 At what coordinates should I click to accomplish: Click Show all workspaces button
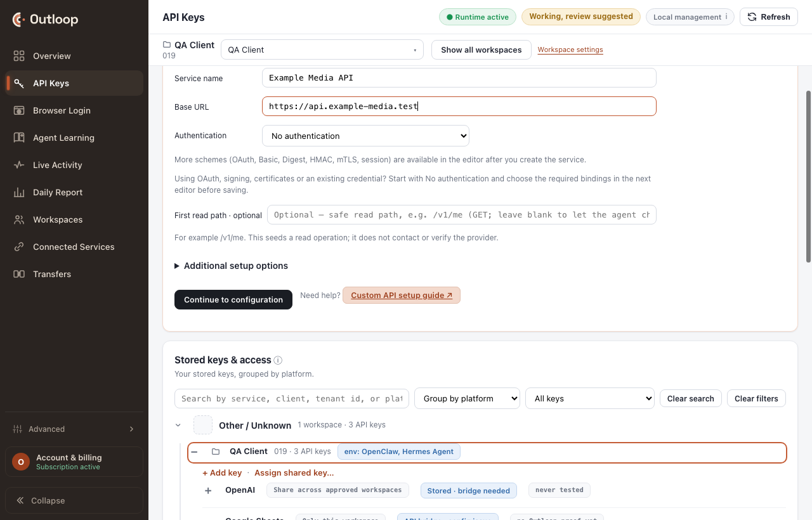coord(481,49)
